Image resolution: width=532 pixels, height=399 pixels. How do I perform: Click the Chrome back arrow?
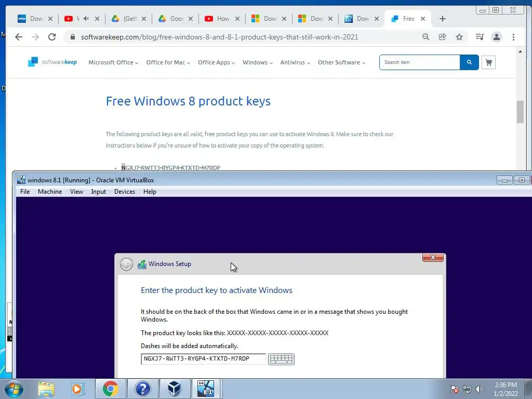[x=19, y=37]
